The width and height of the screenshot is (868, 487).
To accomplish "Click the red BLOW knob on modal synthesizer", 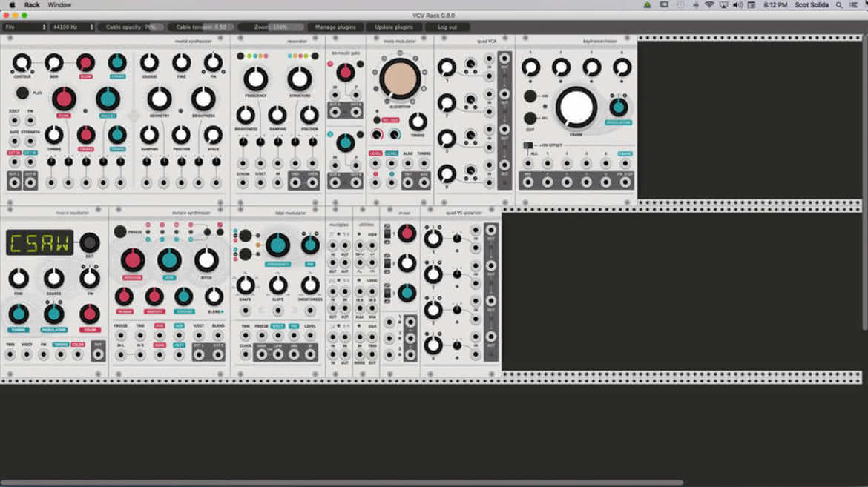I will 85,63.
